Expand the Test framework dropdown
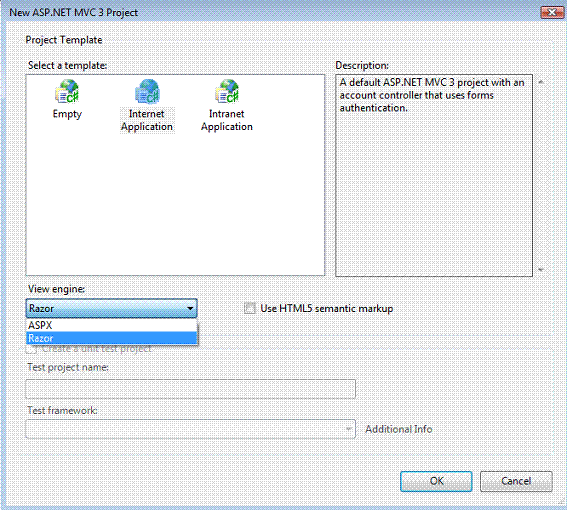This screenshot has width=567, height=510. (x=349, y=429)
